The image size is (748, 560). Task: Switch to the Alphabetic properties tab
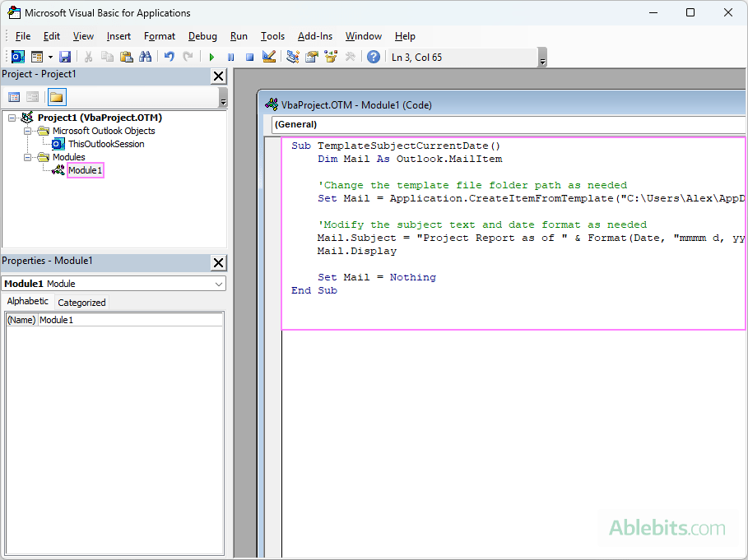(x=27, y=301)
